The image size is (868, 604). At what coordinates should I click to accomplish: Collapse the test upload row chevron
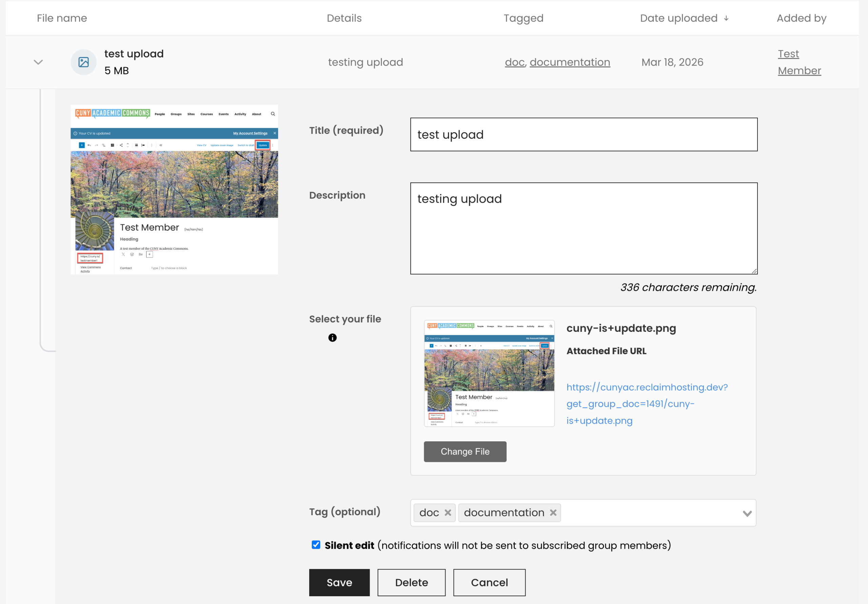(38, 62)
